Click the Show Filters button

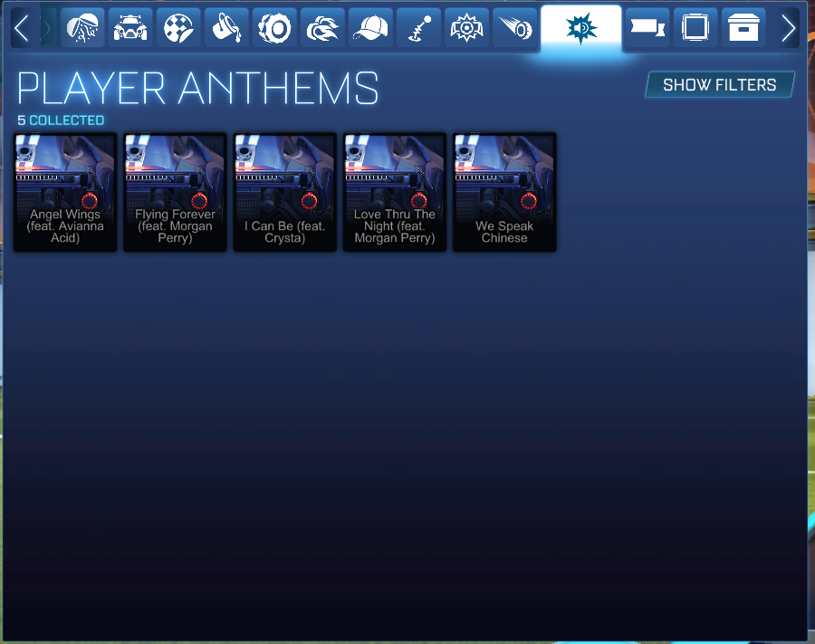(x=720, y=84)
